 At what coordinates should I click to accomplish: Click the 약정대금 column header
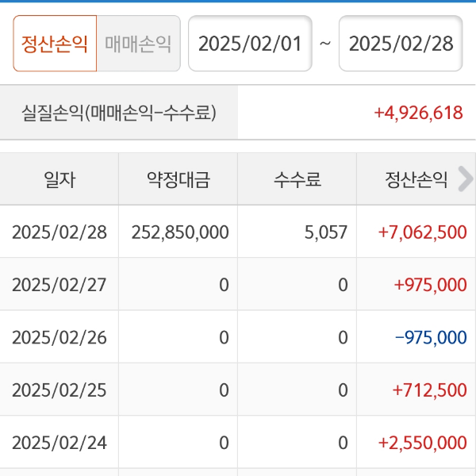click(178, 179)
